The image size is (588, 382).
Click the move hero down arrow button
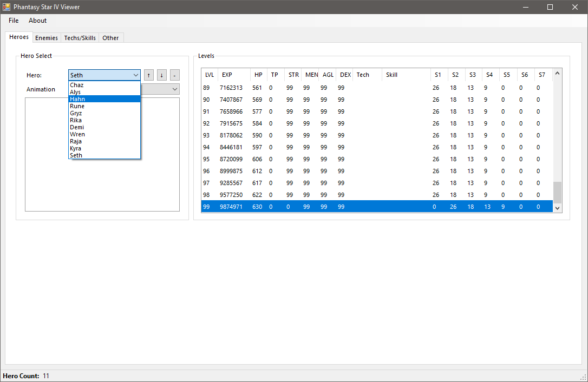pyautogui.click(x=162, y=75)
